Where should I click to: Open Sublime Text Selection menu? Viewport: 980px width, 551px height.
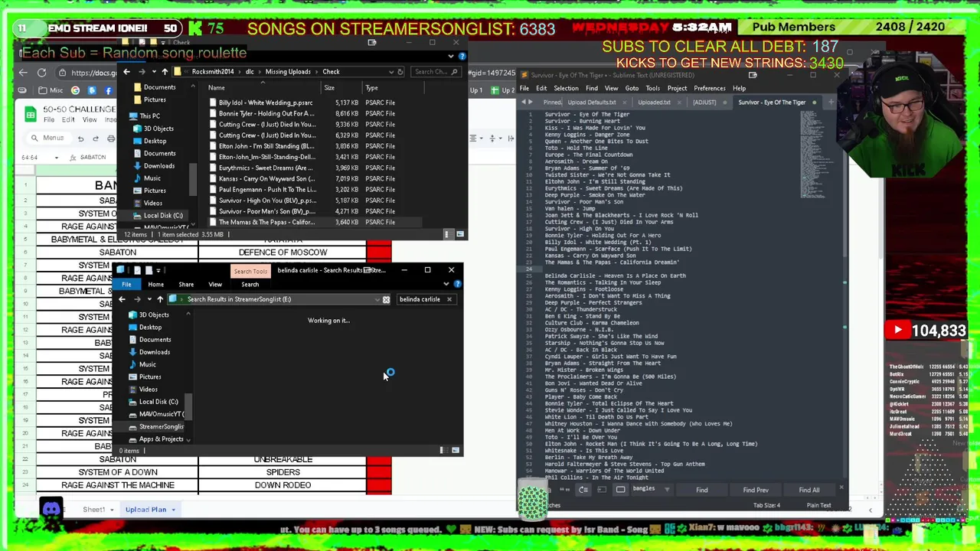click(566, 88)
